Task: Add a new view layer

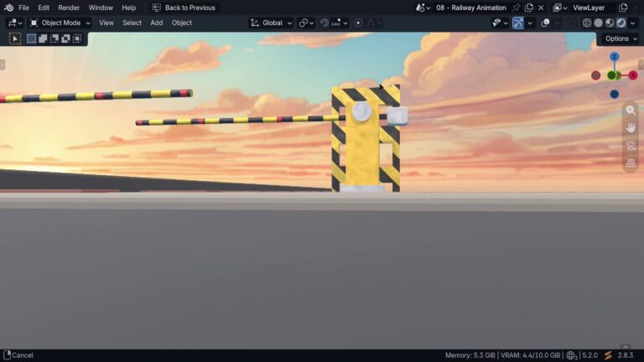Action: tap(623, 8)
